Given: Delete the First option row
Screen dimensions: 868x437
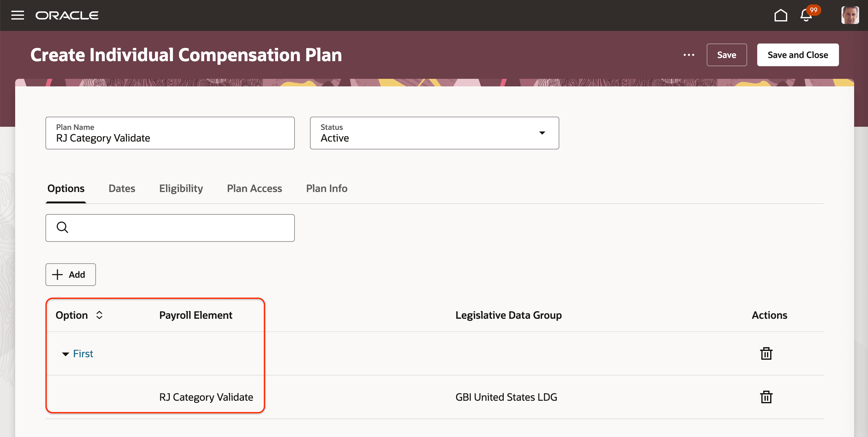Looking at the screenshot, I should pos(766,353).
